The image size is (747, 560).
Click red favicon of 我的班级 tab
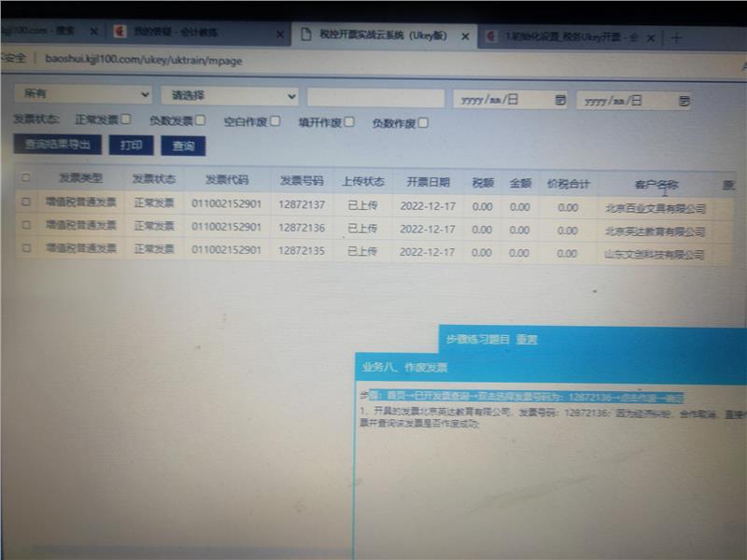tap(120, 32)
